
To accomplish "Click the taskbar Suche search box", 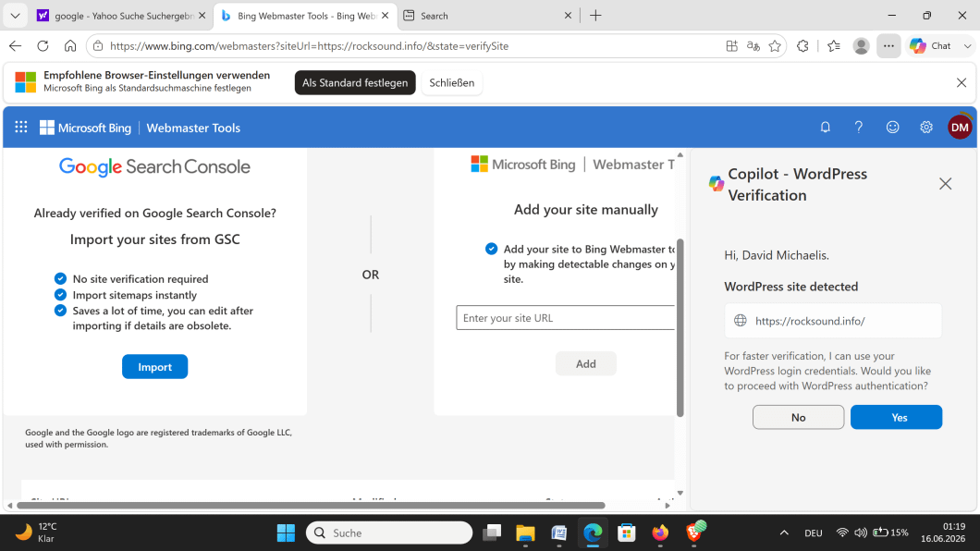I will pos(389,533).
